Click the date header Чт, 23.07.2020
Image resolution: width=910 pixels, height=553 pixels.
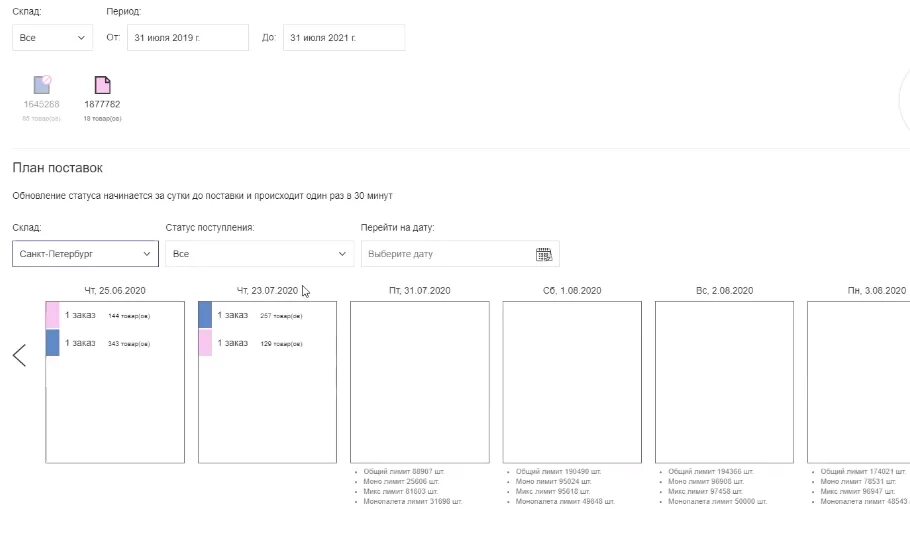pos(268,290)
